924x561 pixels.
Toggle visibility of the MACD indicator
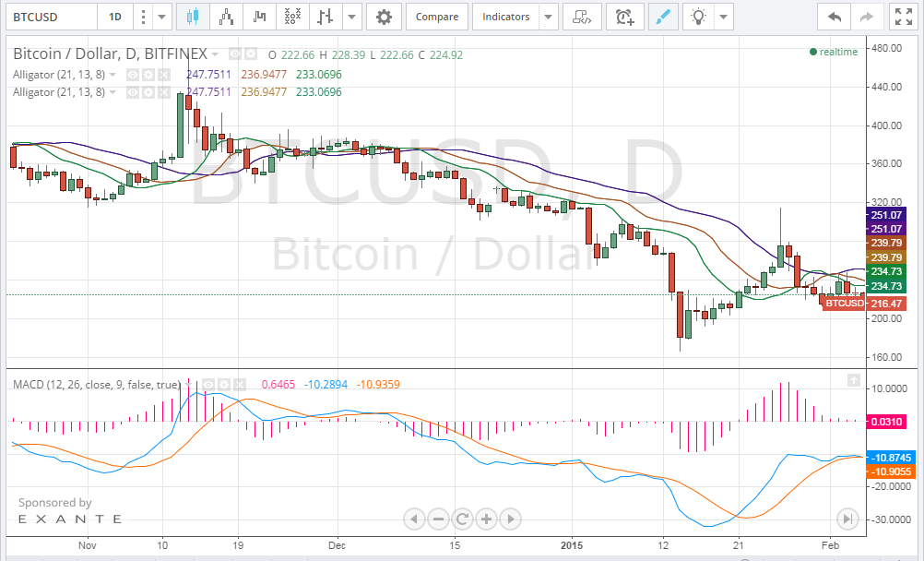[208, 385]
